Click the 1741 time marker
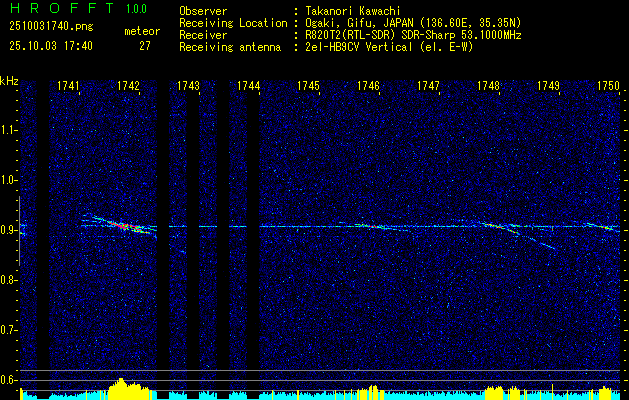The image size is (629, 400). 69,85
